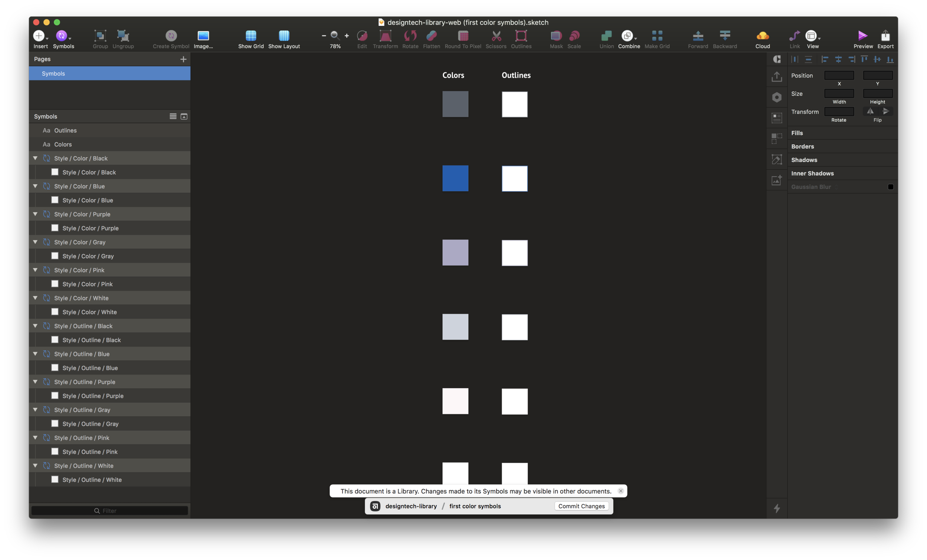Click the blue color swatch
The width and height of the screenshot is (927, 560).
click(x=455, y=178)
